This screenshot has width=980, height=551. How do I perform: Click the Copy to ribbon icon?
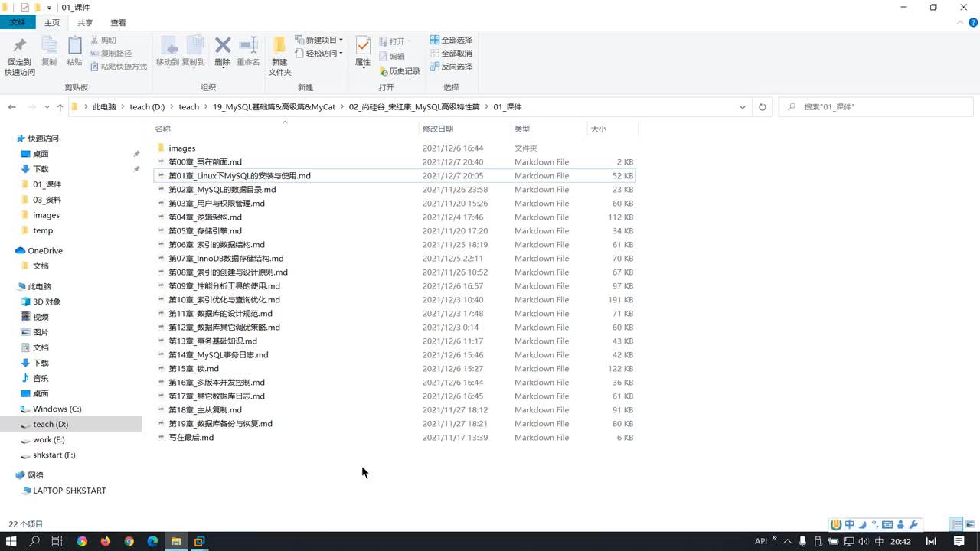tap(193, 51)
